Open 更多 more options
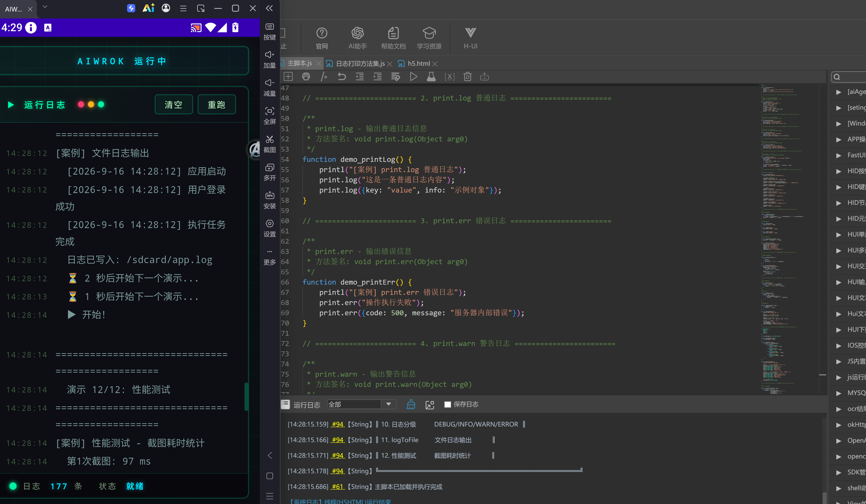866x504 pixels. (x=270, y=257)
